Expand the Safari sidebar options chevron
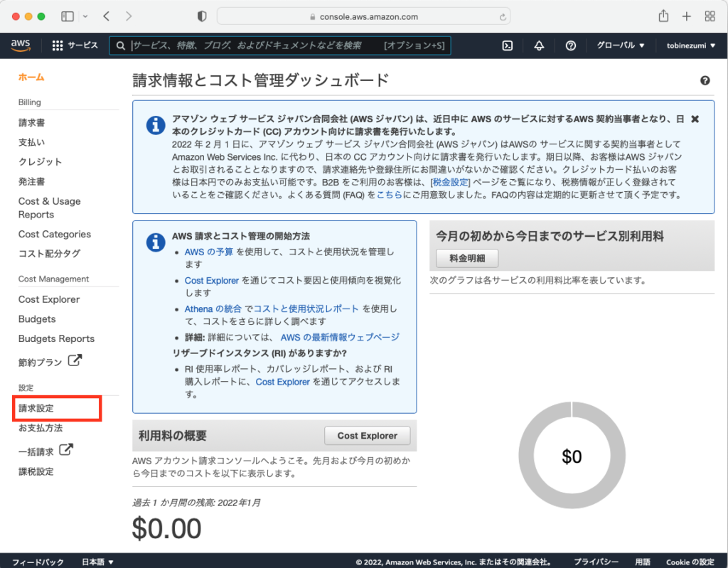Image resolution: width=728 pixels, height=568 pixels. coord(85,16)
